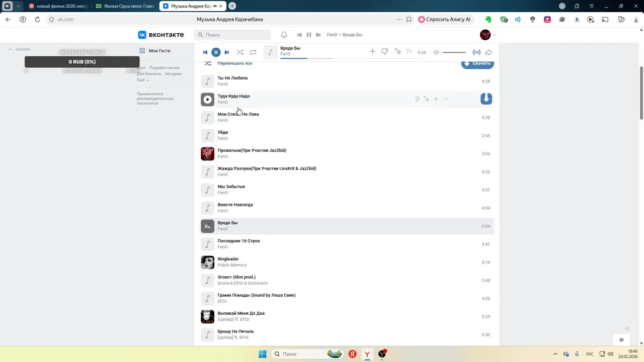Expand Ещё dropdown in sidebar
Image resolution: width=644 pixels, height=362 pixels.
[x=143, y=80]
